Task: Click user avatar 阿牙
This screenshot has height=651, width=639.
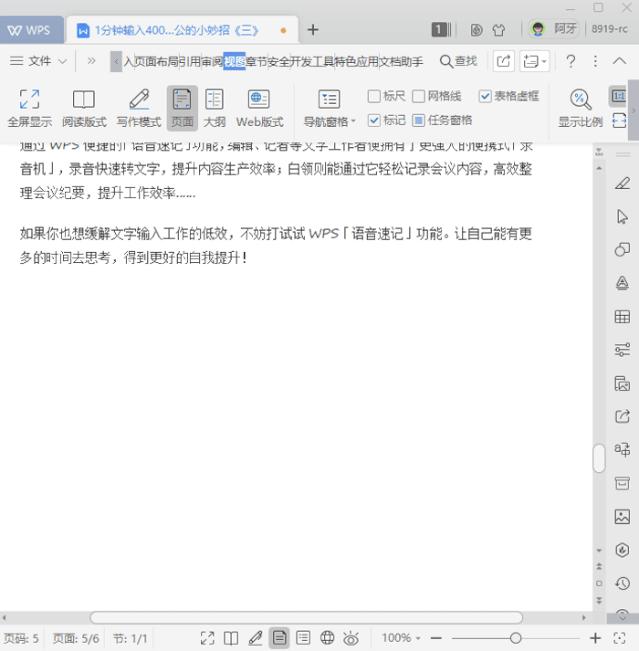Action: click(x=553, y=29)
